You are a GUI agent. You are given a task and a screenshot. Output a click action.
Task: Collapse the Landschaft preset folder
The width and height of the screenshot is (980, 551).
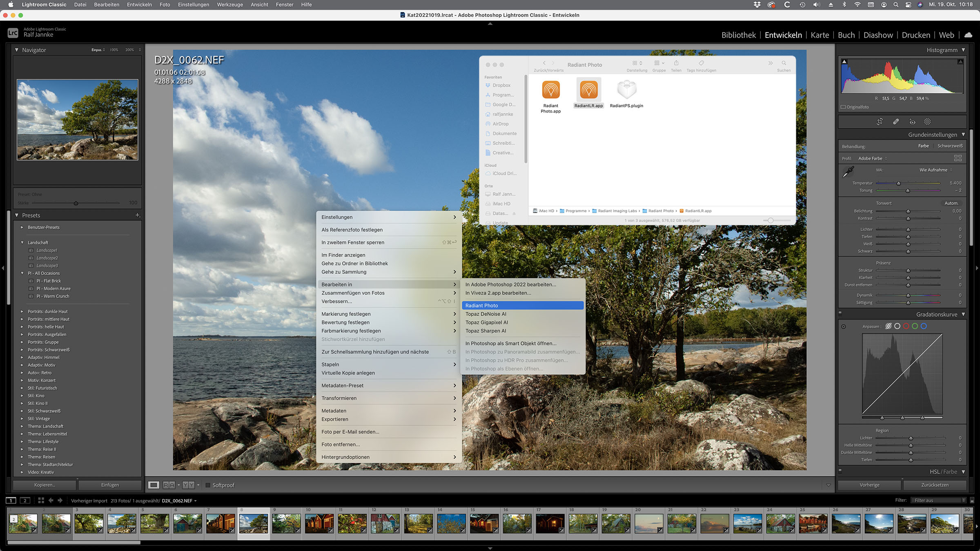point(22,242)
